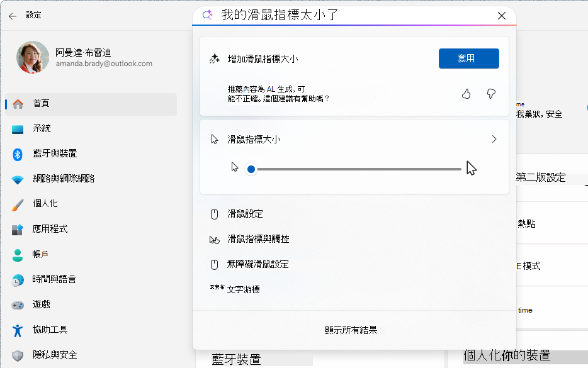Click the 藍牙裝置 heading in background
This screenshot has width=588, height=368.
click(x=236, y=359)
